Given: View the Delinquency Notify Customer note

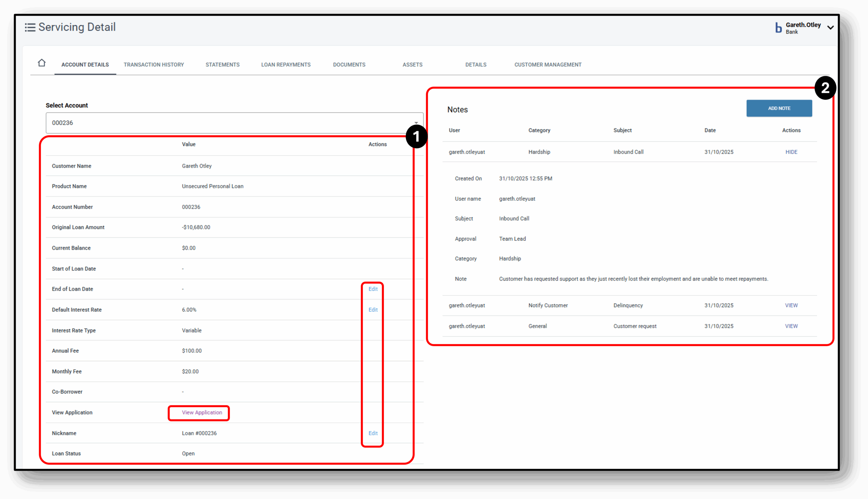Looking at the screenshot, I should coord(791,305).
